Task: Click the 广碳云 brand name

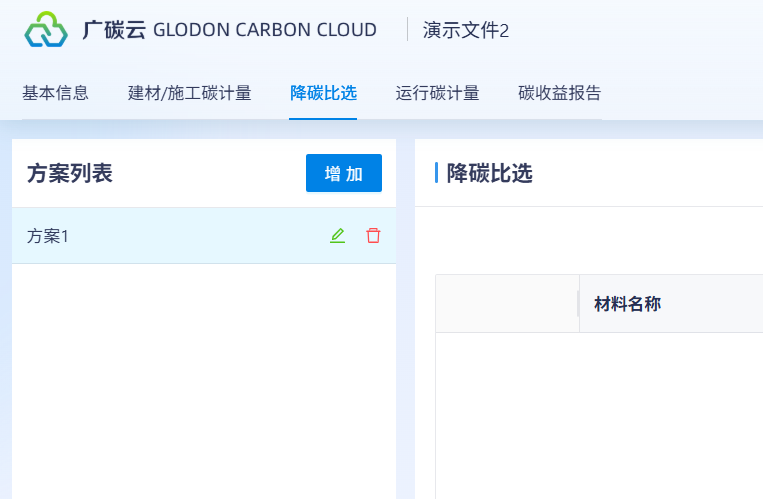Action: (114, 30)
